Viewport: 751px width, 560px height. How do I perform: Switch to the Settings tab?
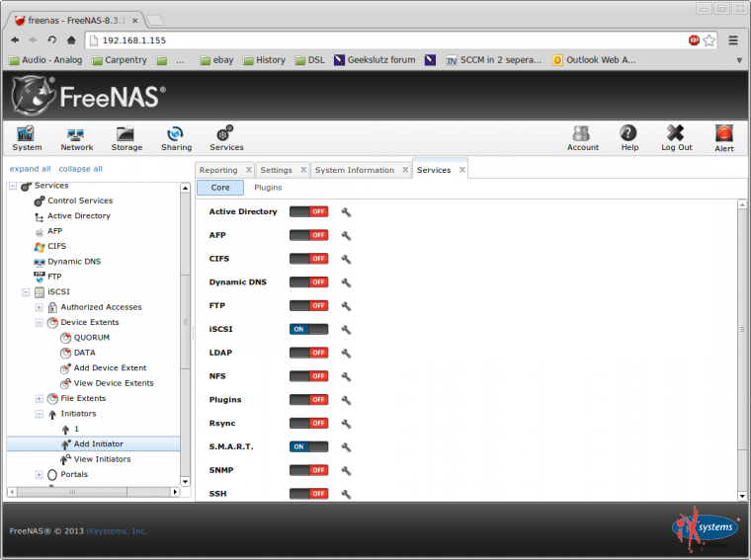(x=276, y=170)
